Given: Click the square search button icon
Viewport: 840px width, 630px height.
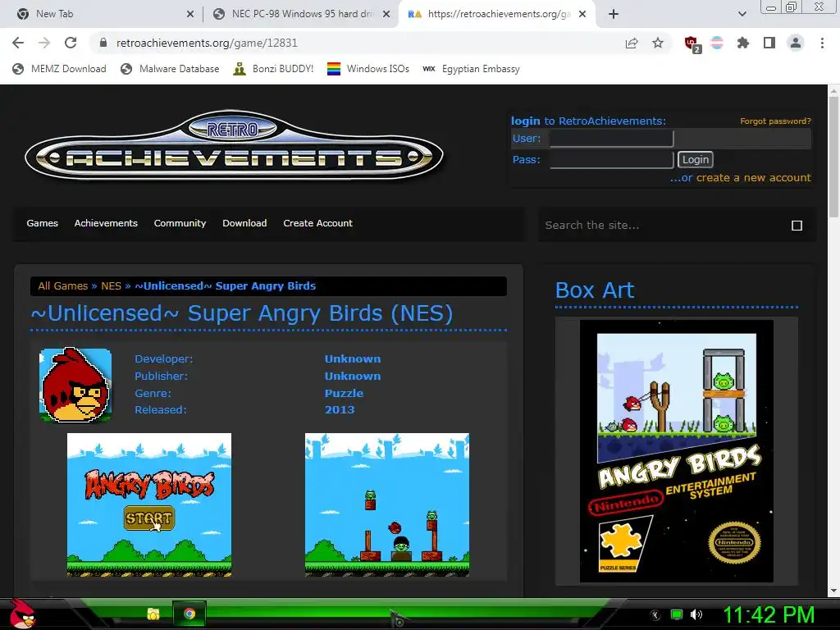Looking at the screenshot, I should (797, 226).
